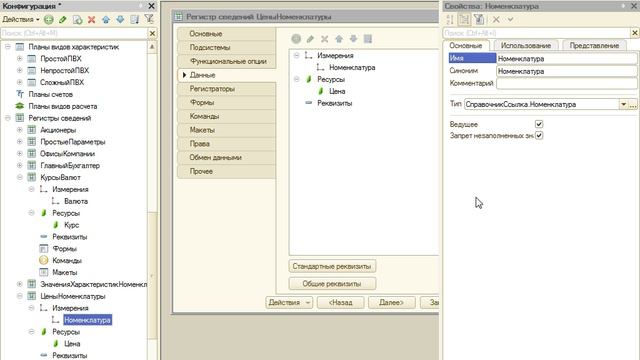Open the Действия dropdown button at editor bottom
640x360 pixels.
289,302
